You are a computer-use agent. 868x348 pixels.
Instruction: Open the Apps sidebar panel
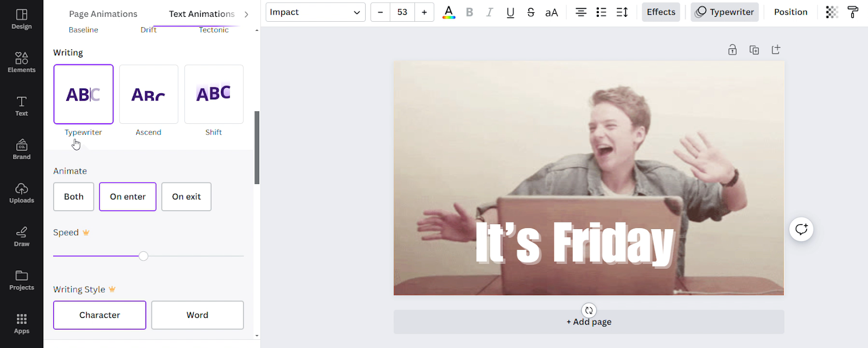[22, 324]
